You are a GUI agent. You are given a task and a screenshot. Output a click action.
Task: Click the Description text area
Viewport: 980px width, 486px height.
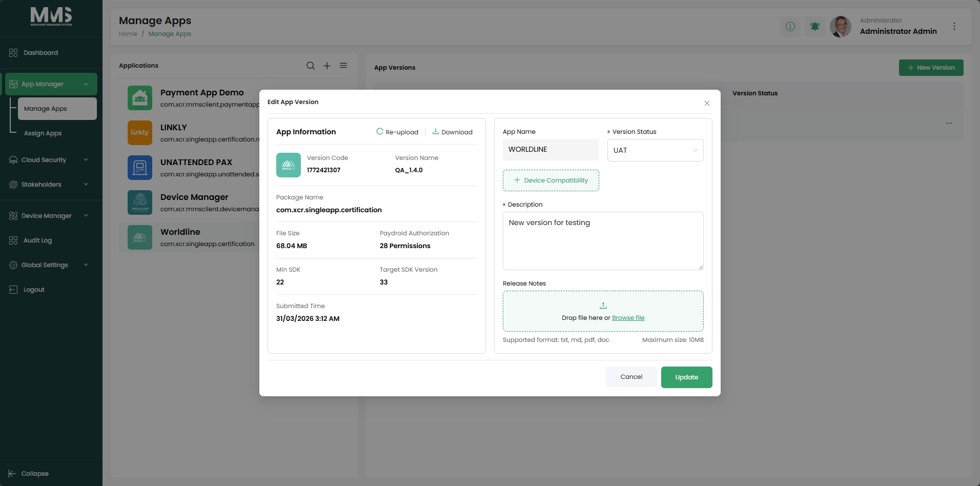point(603,241)
